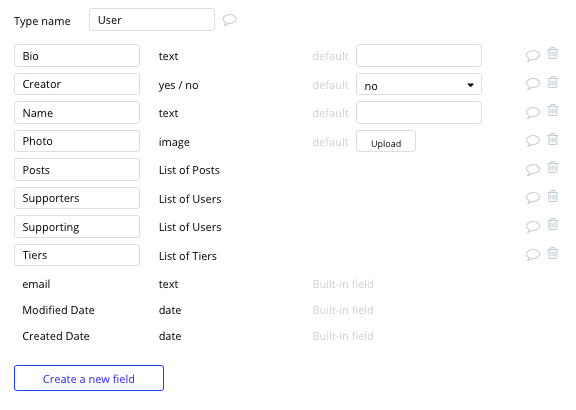576x410 pixels.
Task: Delete the Bio field with trash icon
Action: pos(552,54)
